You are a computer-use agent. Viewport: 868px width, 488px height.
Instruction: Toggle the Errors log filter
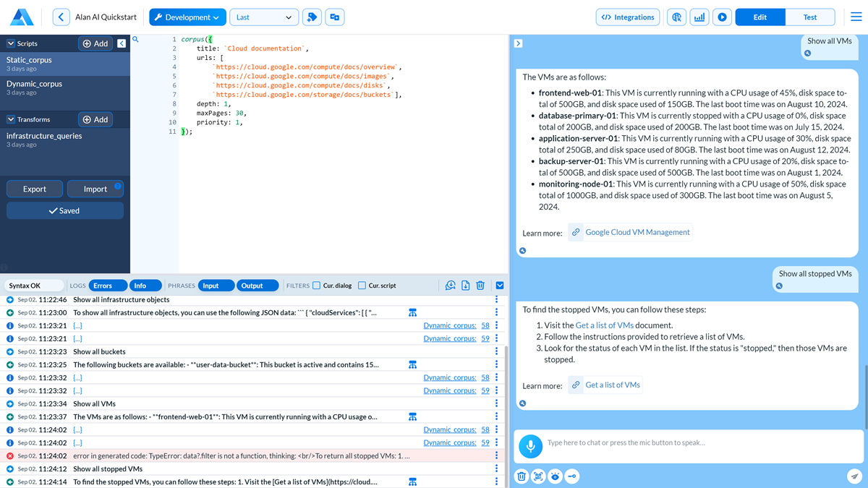[103, 286]
